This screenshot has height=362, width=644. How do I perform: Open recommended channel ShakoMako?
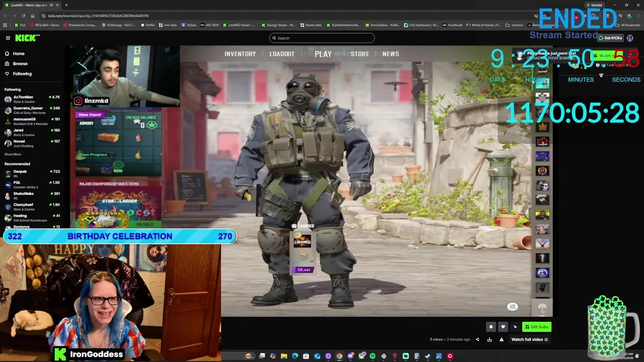32,196
